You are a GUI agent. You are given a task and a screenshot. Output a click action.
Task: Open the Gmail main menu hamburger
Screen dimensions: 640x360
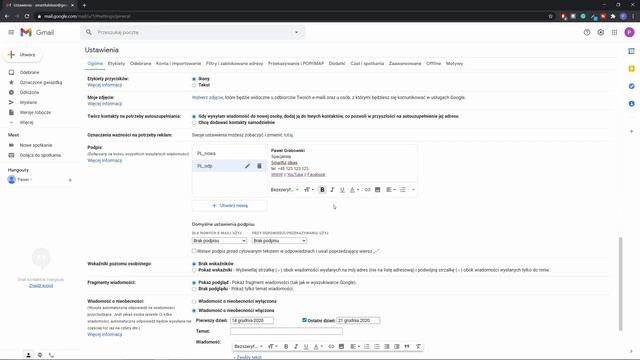11,32
